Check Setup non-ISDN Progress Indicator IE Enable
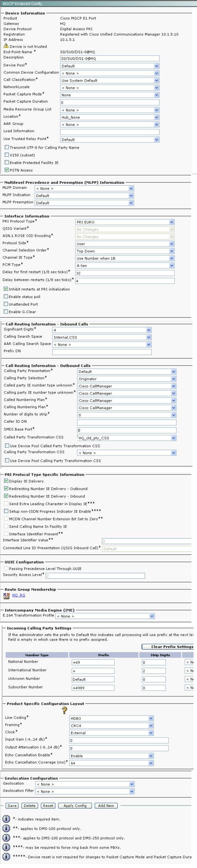The image size is (197, 868). click(x=6, y=511)
